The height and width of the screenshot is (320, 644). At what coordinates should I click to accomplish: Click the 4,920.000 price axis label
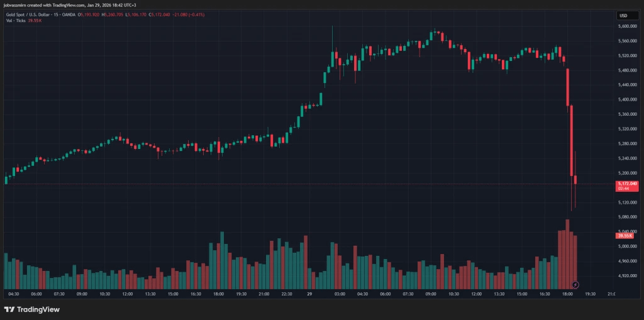628,275
